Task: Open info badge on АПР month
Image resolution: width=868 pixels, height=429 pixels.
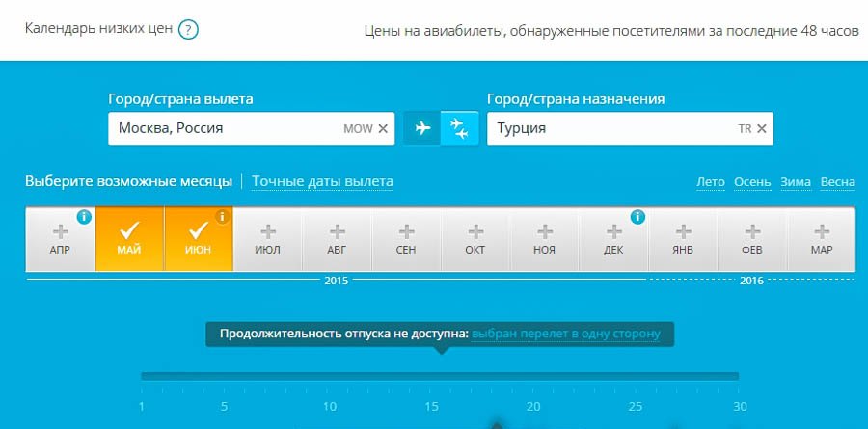Action: (x=84, y=217)
